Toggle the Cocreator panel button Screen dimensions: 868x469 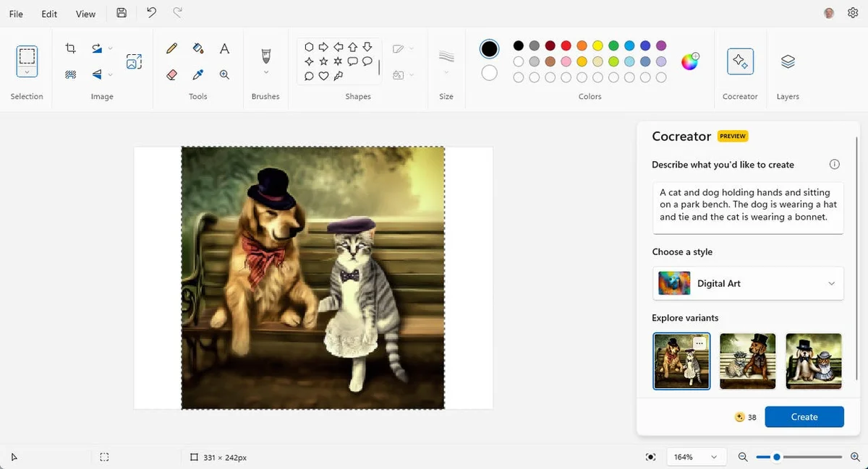coord(740,62)
